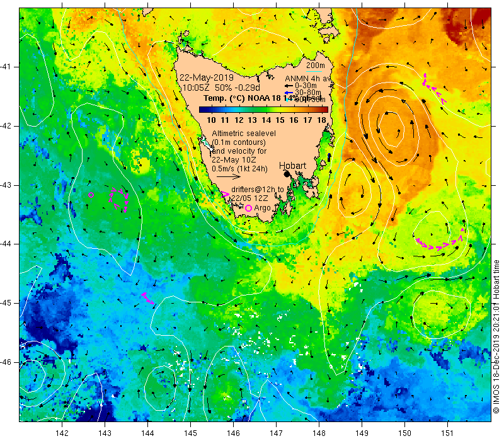The width and height of the screenshot is (504, 441).
Task: Click latitude axis label -41
Action: pos(6,67)
